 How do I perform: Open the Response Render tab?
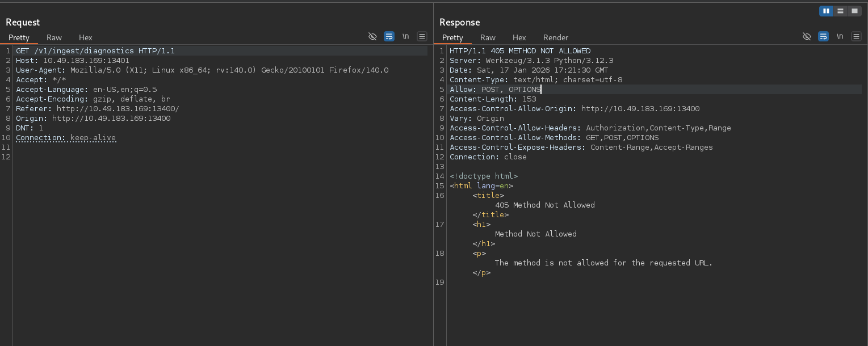click(x=555, y=37)
